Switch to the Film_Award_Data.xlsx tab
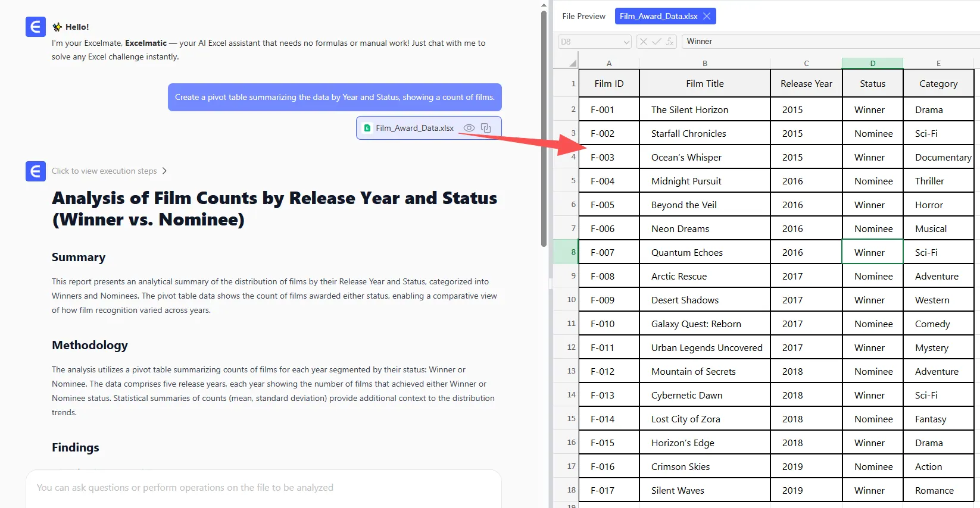Image resolution: width=980 pixels, height=508 pixels. coord(658,16)
